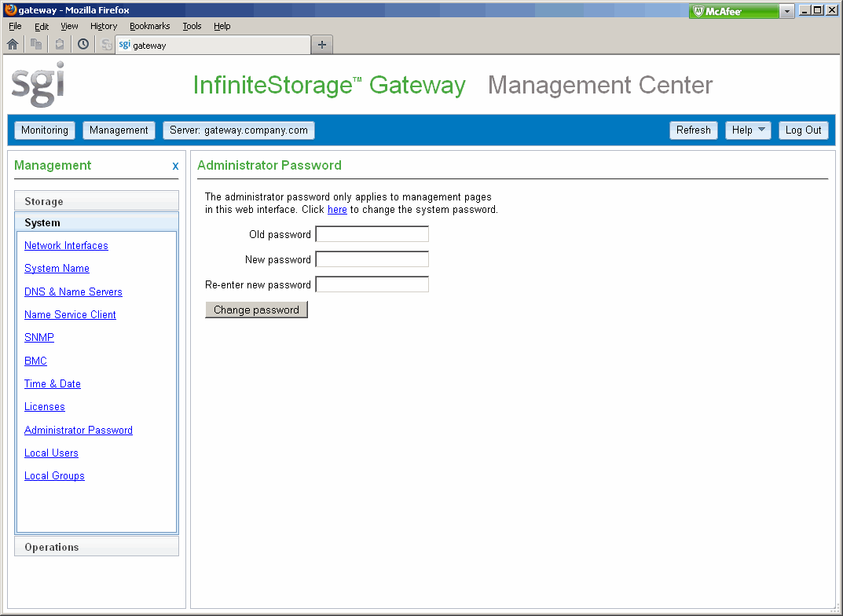843x616 pixels.
Task: Click the clipboard toolbar icon
Action: click(60, 45)
